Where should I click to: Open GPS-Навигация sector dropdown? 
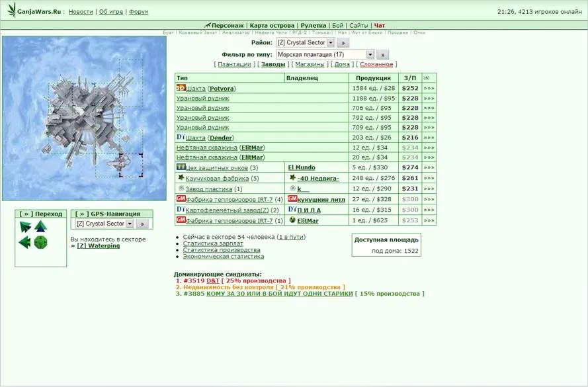point(130,224)
